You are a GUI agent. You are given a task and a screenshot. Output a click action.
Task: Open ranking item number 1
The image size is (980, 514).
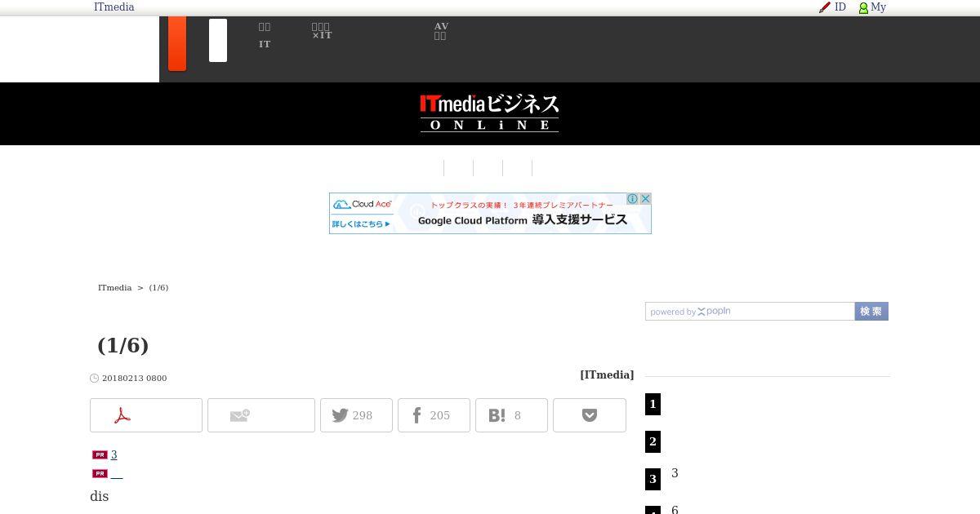point(653,404)
